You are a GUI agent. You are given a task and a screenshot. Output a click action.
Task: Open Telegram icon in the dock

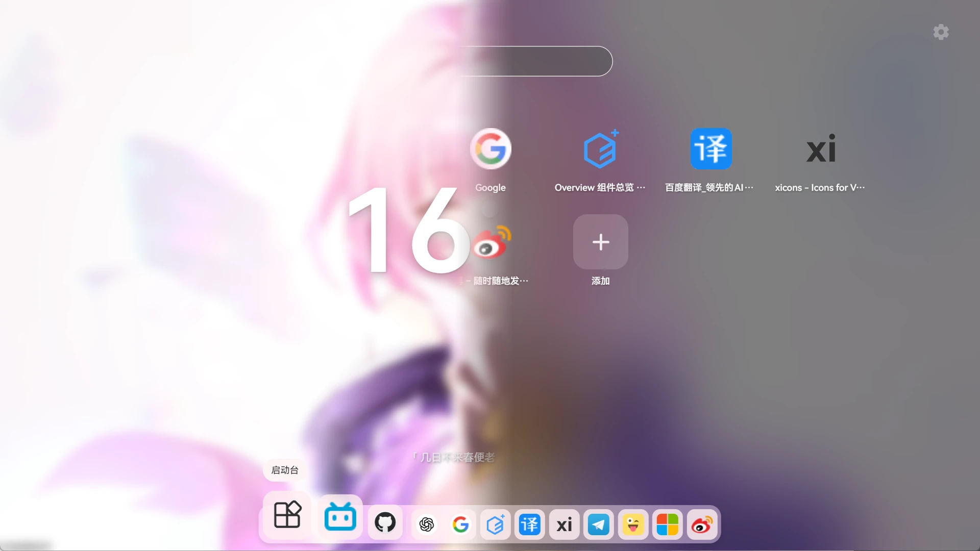[x=599, y=524]
